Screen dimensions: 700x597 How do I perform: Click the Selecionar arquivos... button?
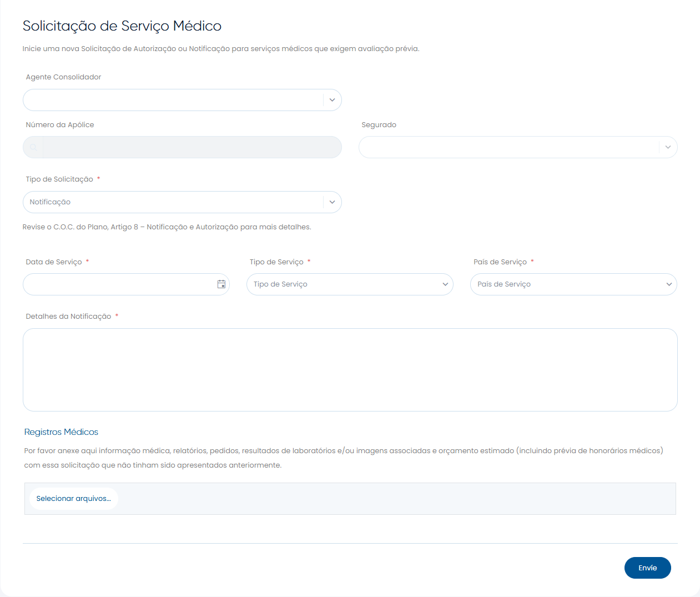click(74, 499)
